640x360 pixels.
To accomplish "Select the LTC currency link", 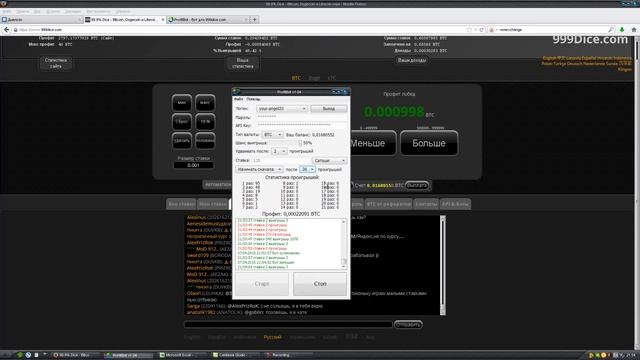I will 332,78.
